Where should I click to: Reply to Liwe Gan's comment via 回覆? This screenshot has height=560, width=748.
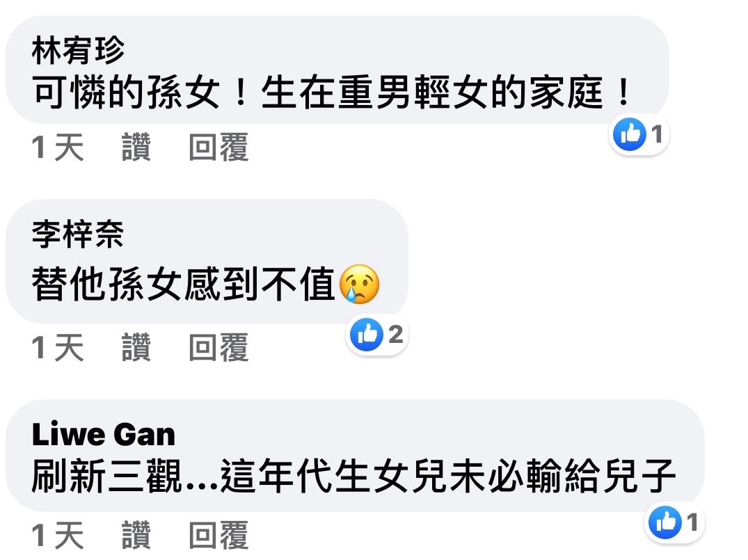pos(218,535)
